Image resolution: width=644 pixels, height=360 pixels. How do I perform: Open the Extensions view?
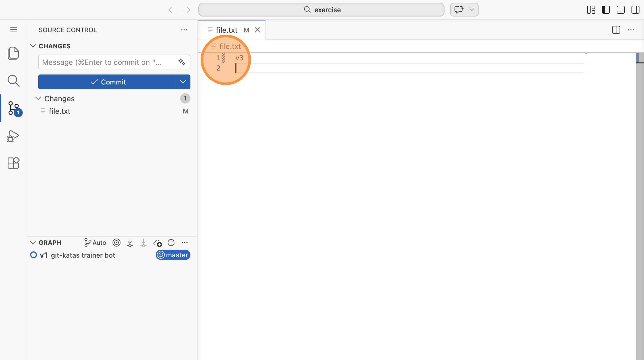pos(13,163)
